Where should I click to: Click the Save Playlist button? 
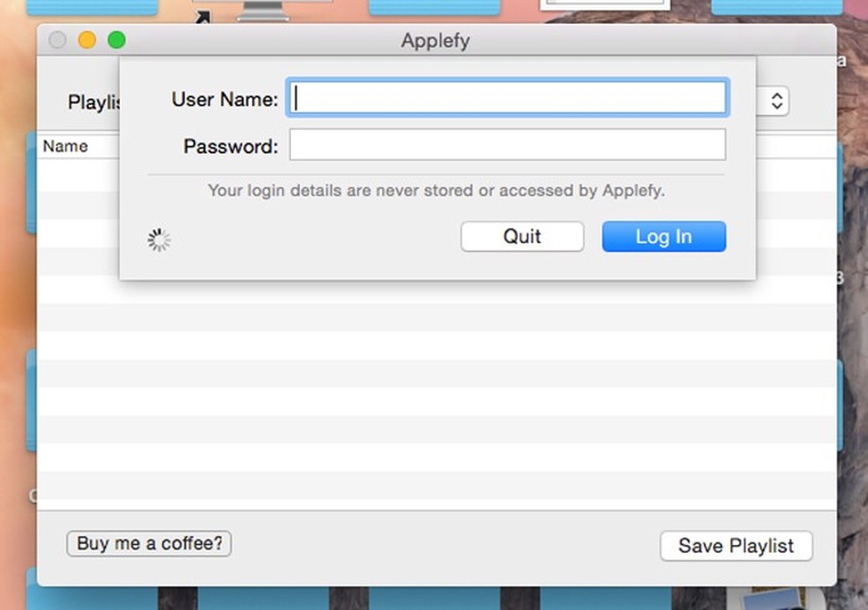point(736,546)
